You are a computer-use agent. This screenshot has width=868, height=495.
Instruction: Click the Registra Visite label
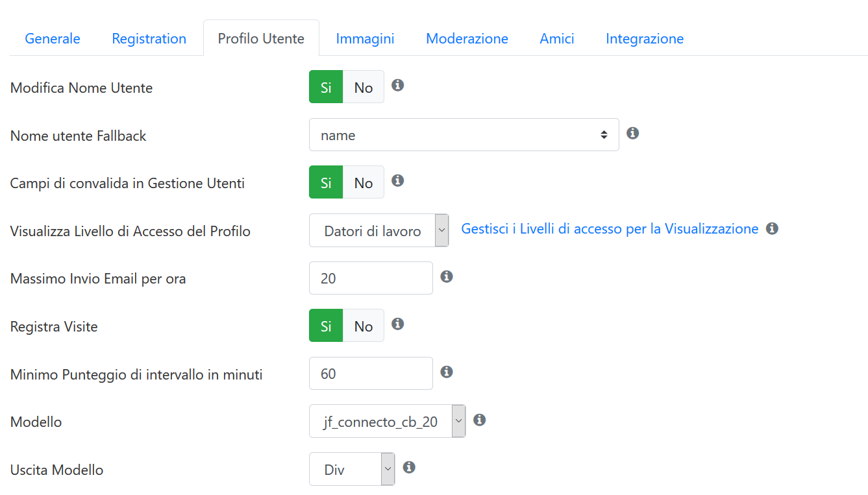(x=54, y=326)
